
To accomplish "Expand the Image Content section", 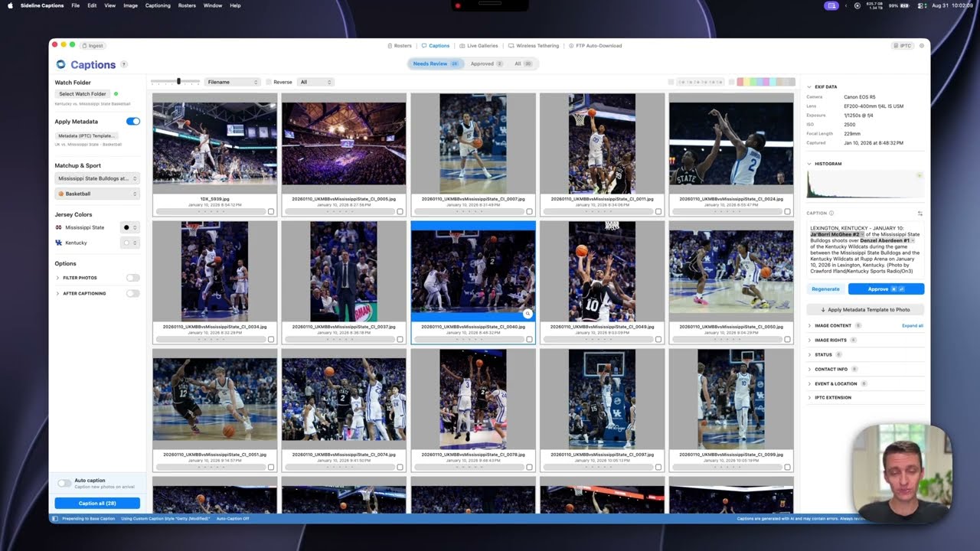I will click(809, 326).
